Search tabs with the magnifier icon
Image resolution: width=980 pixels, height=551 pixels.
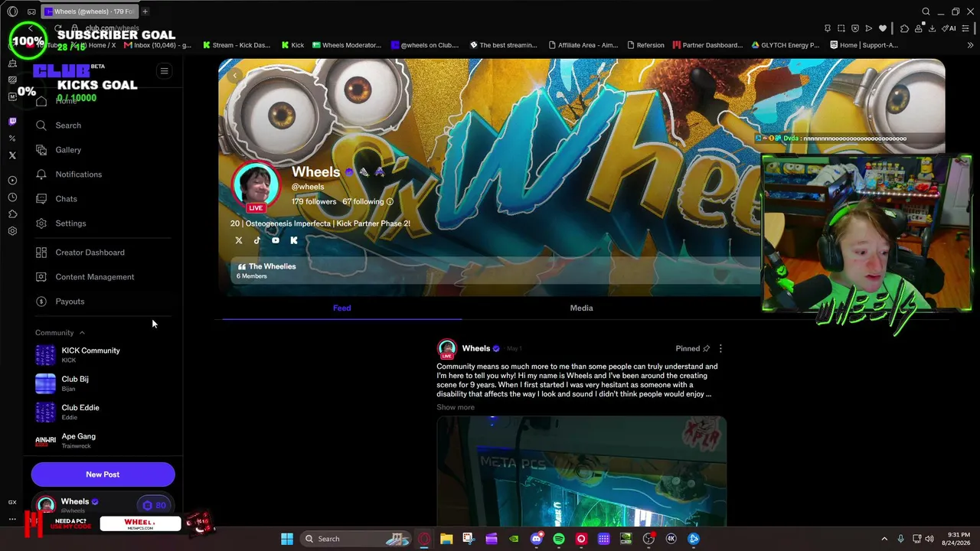[926, 11]
